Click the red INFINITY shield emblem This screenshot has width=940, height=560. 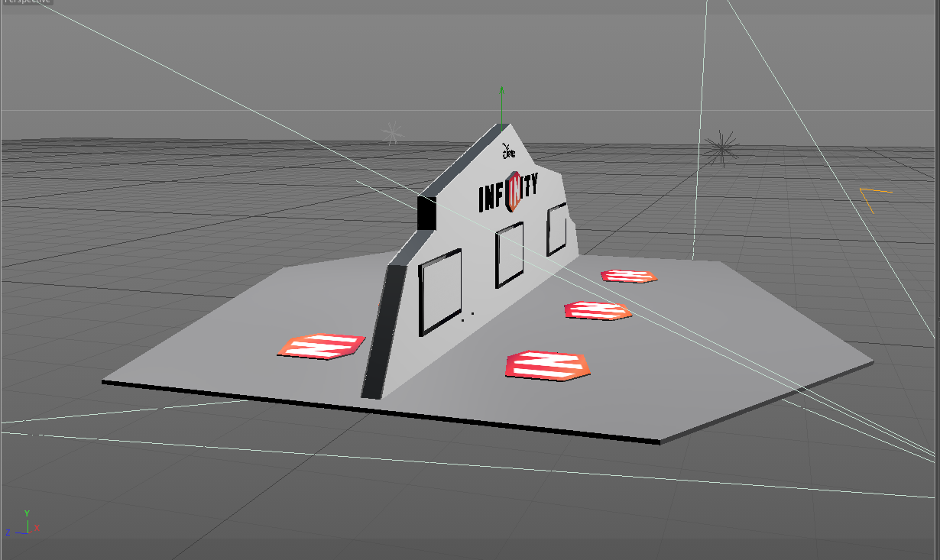(514, 191)
